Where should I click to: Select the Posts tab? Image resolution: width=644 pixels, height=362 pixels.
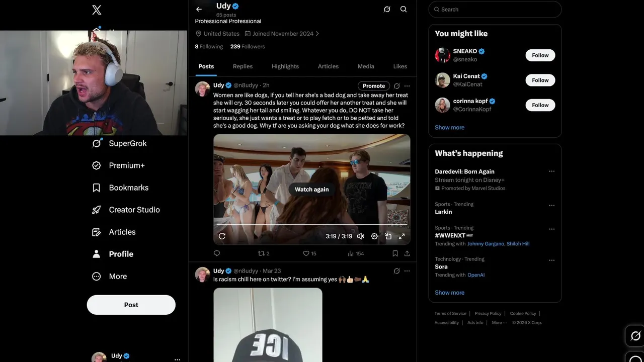206,66
